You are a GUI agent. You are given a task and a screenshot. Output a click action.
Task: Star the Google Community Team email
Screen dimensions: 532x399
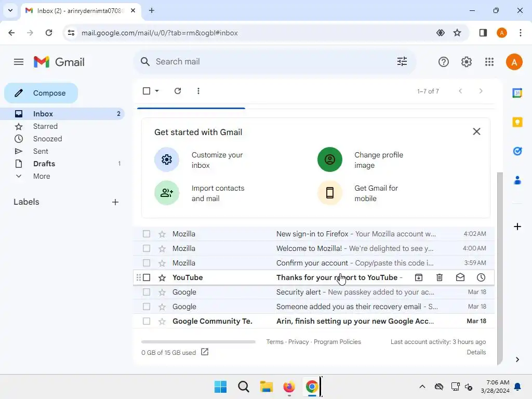(162, 321)
